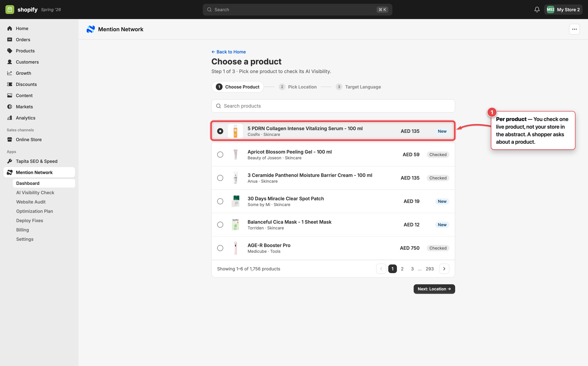Go to page 2 of products
Viewport: 588px width, 366px height.
tap(402, 269)
